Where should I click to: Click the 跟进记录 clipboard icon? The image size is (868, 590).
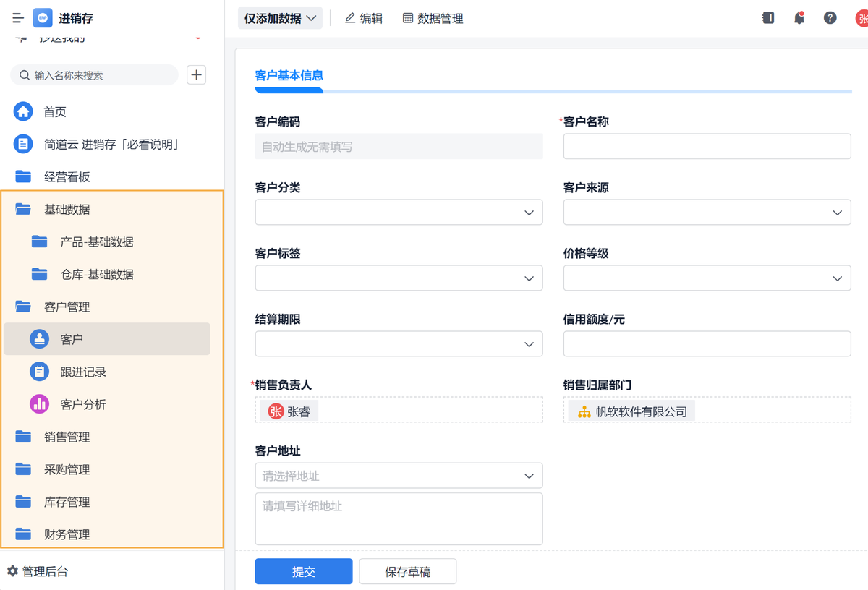click(39, 372)
